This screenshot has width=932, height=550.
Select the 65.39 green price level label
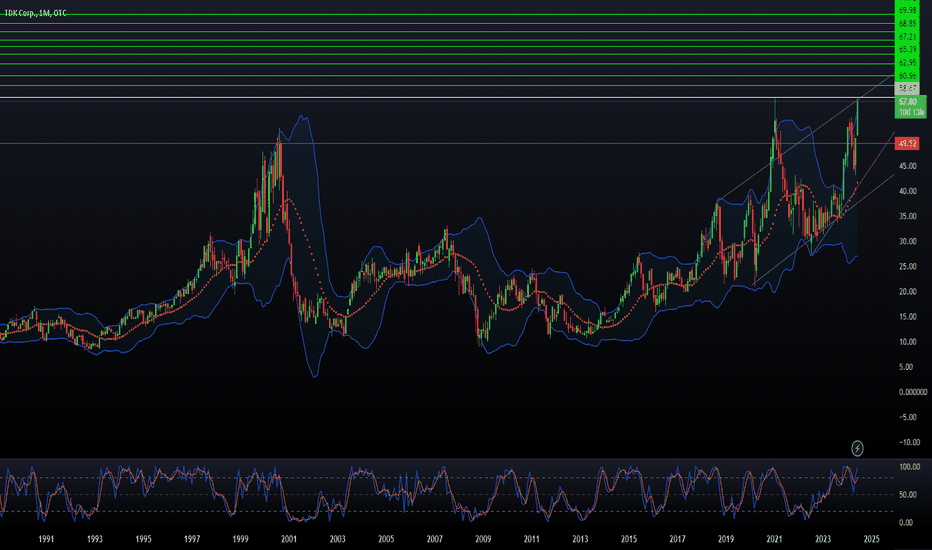click(908, 49)
